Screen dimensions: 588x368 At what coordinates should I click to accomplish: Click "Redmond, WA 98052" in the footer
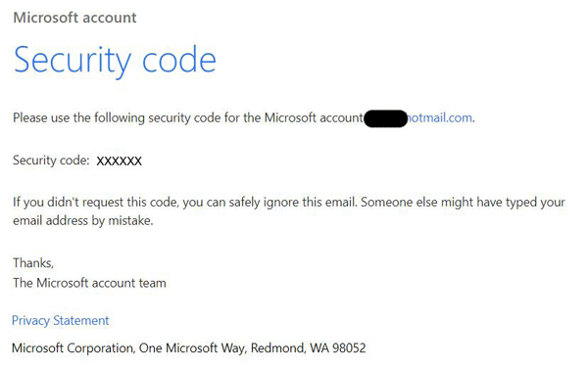[x=309, y=348]
